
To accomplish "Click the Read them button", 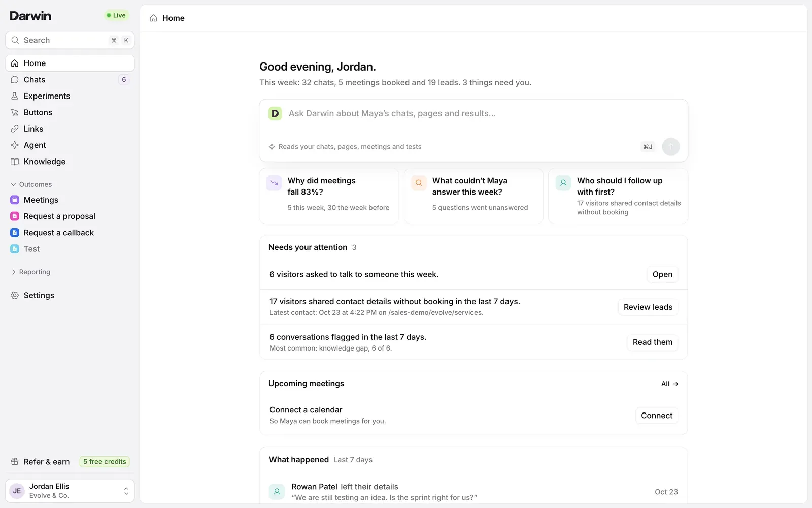I will click(653, 342).
